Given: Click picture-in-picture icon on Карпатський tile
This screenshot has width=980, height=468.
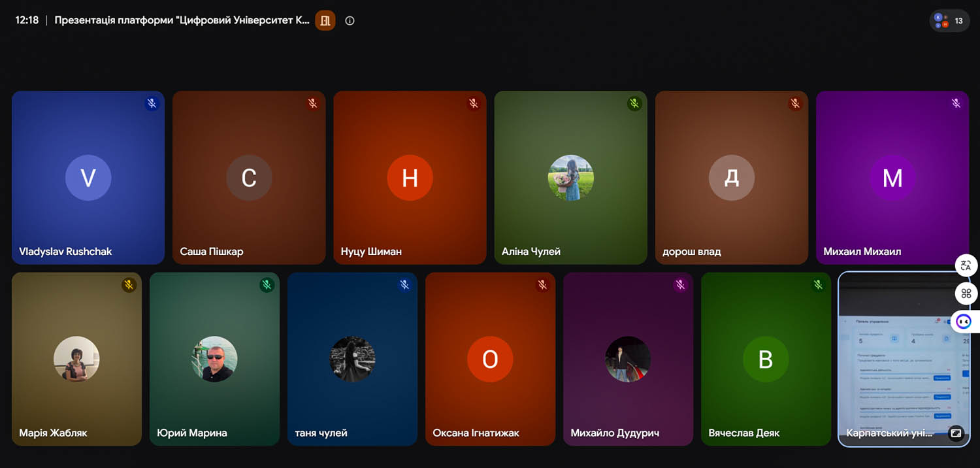Looking at the screenshot, I should (x=955, y=433).
